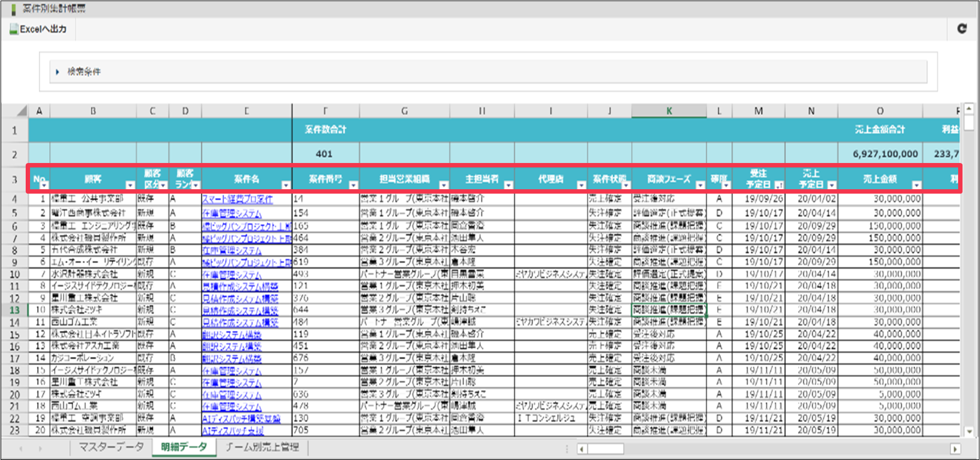
Task: Open the 案件名 column filter dropdown
Action: click(x=286, y=185)
